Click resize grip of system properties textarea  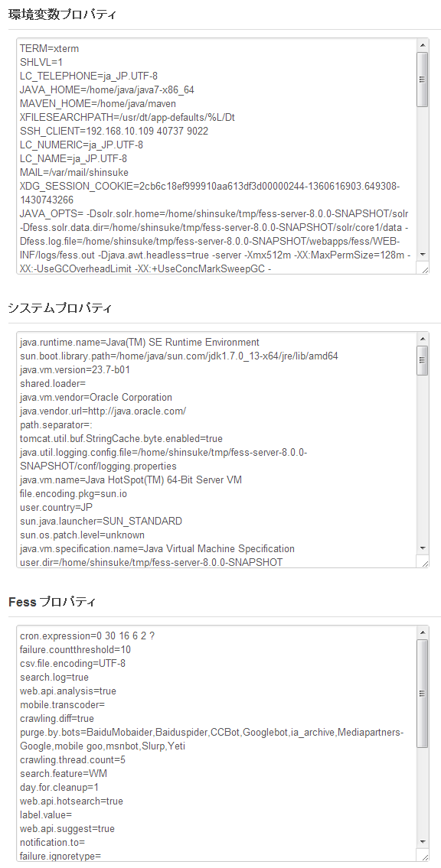424,563
